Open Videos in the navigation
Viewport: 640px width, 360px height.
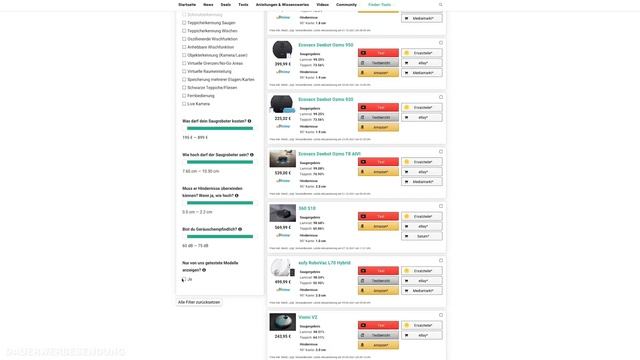pyautogui.click(x=322, y=4)
